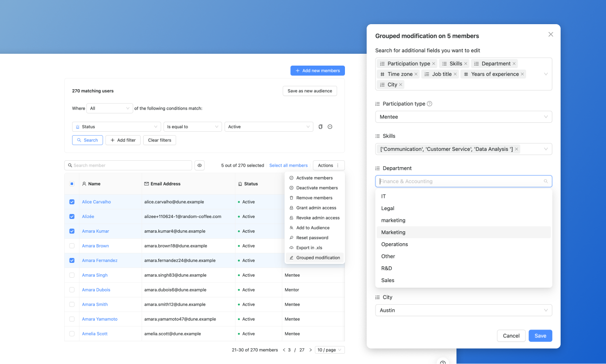Clear the selected skills value

coord(517,149)
